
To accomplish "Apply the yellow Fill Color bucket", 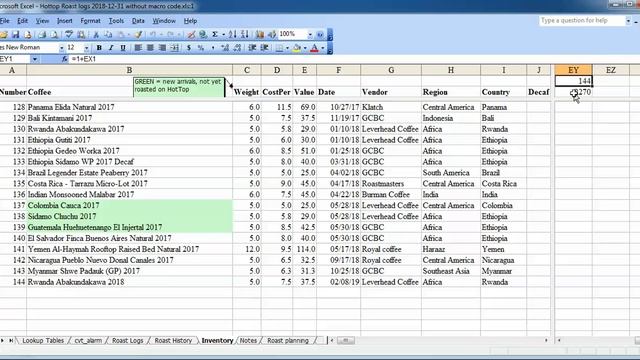I will point(297,48).
